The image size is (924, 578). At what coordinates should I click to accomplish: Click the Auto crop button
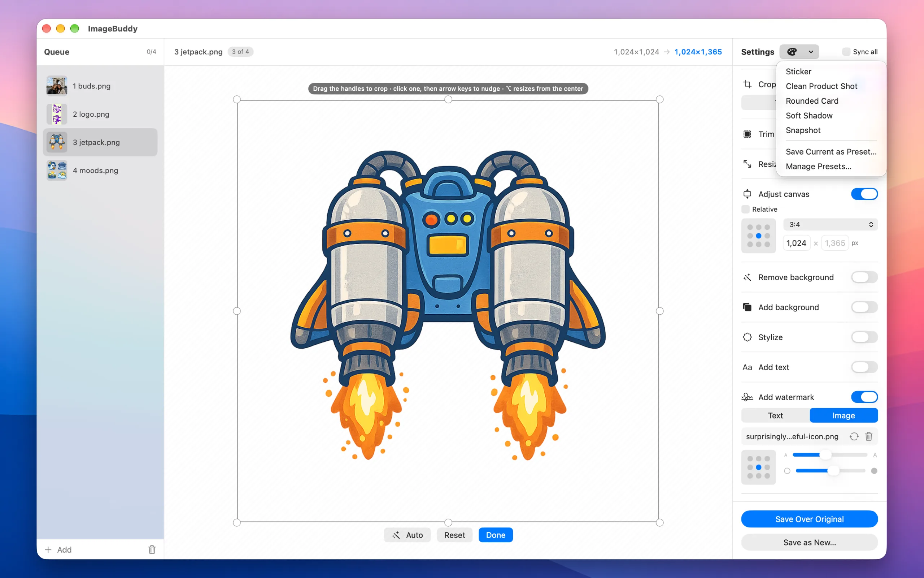click(407, 535)
